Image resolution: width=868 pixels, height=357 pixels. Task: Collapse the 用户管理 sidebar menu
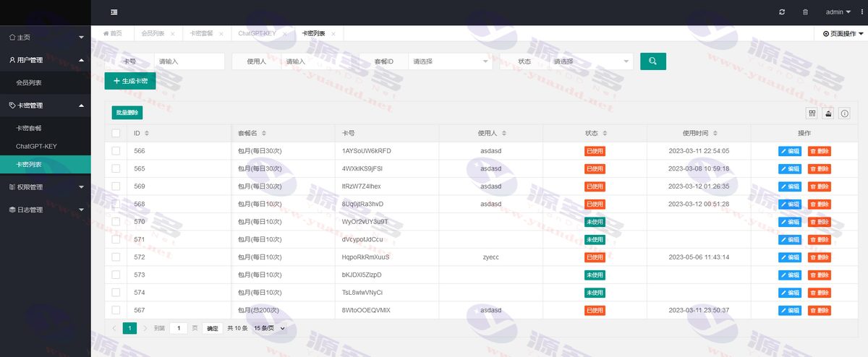[46, 60]
